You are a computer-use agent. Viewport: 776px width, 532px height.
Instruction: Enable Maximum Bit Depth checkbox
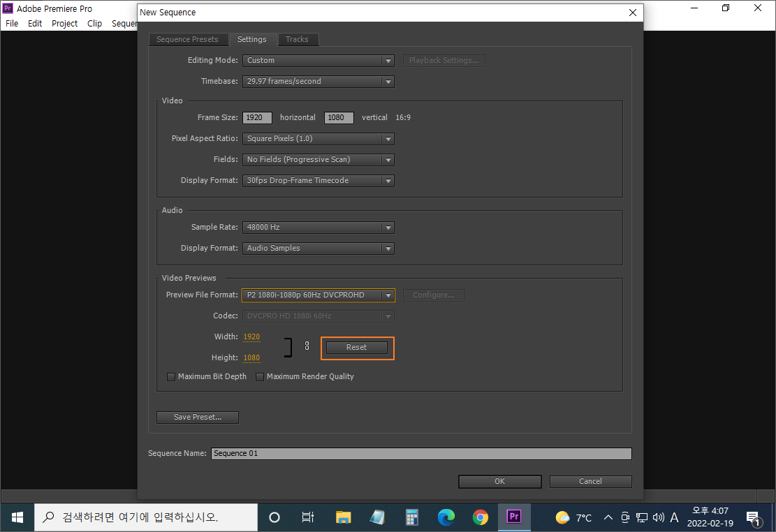tap(171, 377)
